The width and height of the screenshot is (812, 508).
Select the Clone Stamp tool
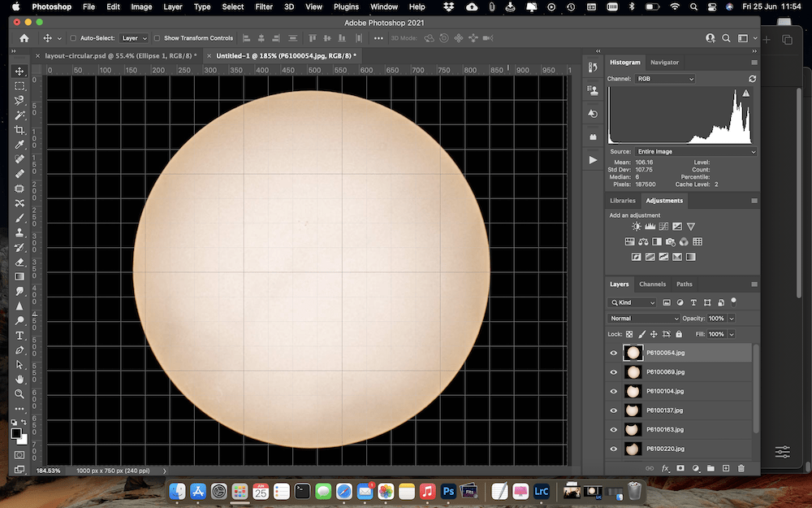click(19, 232)
